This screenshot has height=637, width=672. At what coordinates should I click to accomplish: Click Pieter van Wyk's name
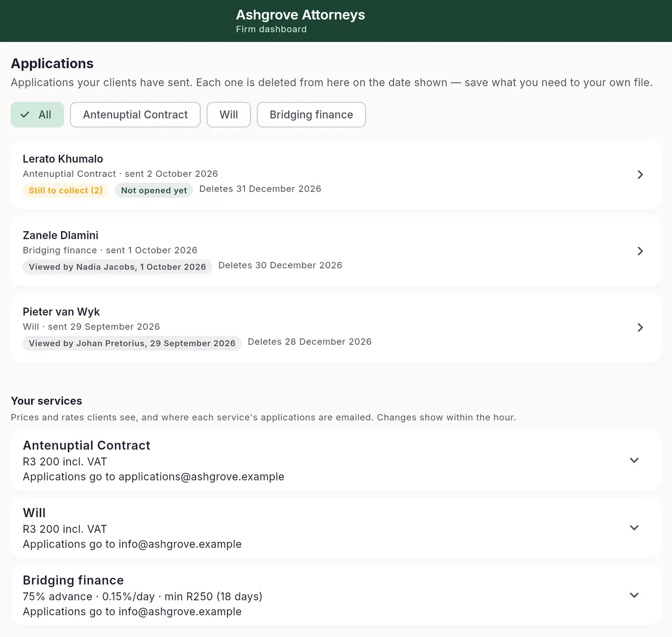coord(61,312)
